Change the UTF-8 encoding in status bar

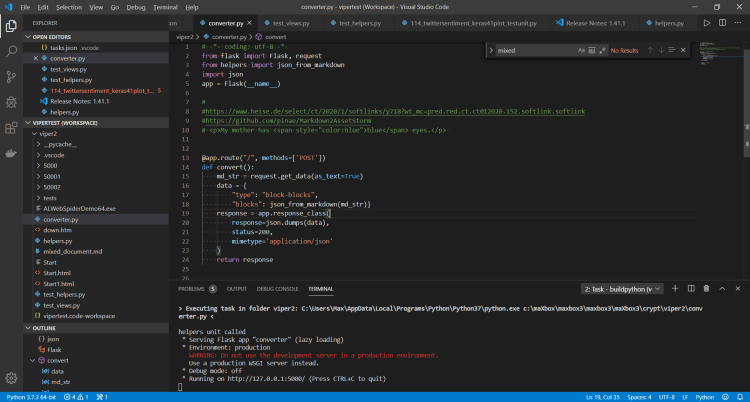click(666, 397)
